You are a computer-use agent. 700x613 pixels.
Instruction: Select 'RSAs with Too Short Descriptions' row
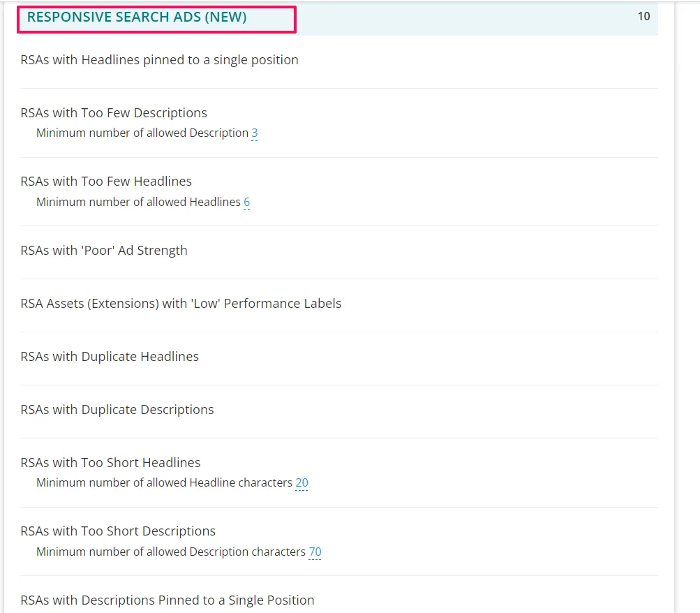coord(119,531)
